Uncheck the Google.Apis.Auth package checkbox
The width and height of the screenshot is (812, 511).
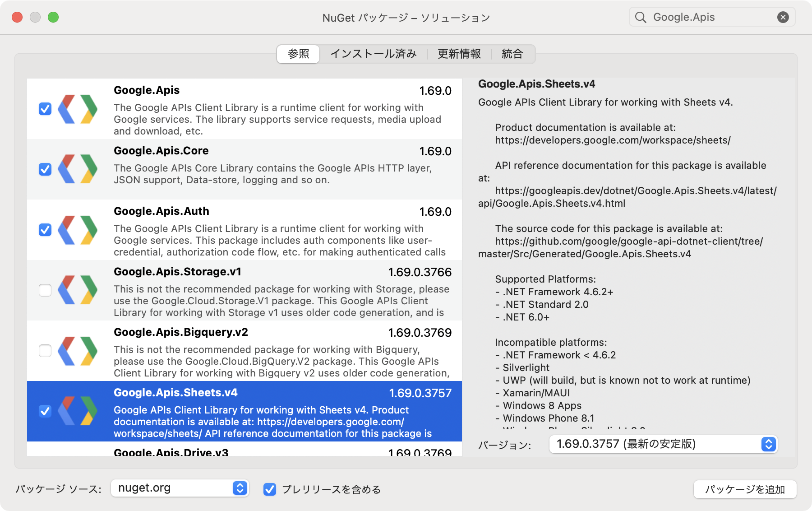click(45, 230)
